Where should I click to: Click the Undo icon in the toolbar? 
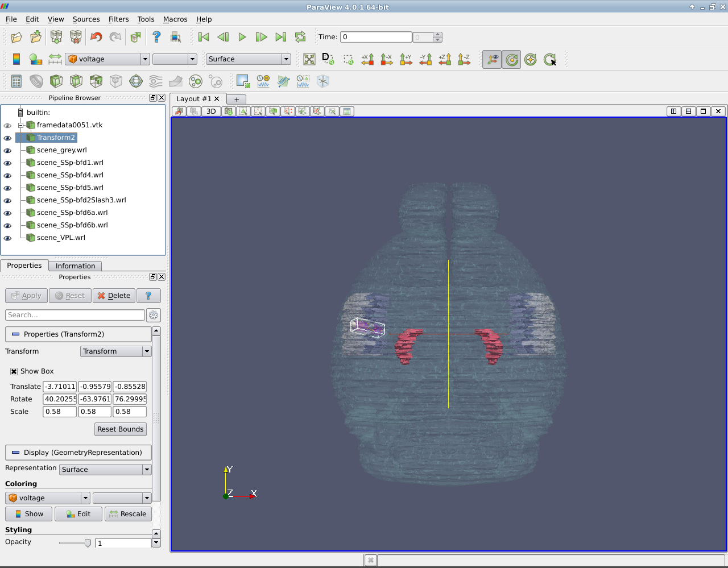click(96, 37)
